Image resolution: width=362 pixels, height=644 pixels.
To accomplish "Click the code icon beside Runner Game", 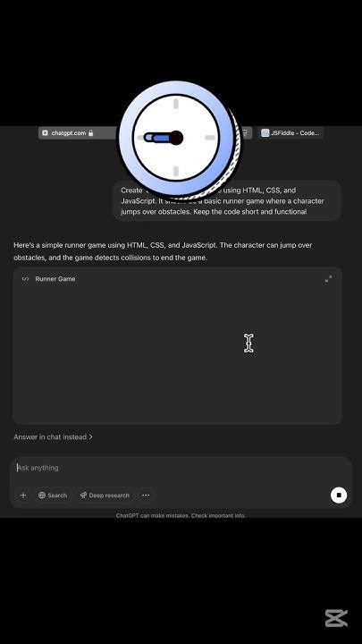I will click(x=25, y=279).
